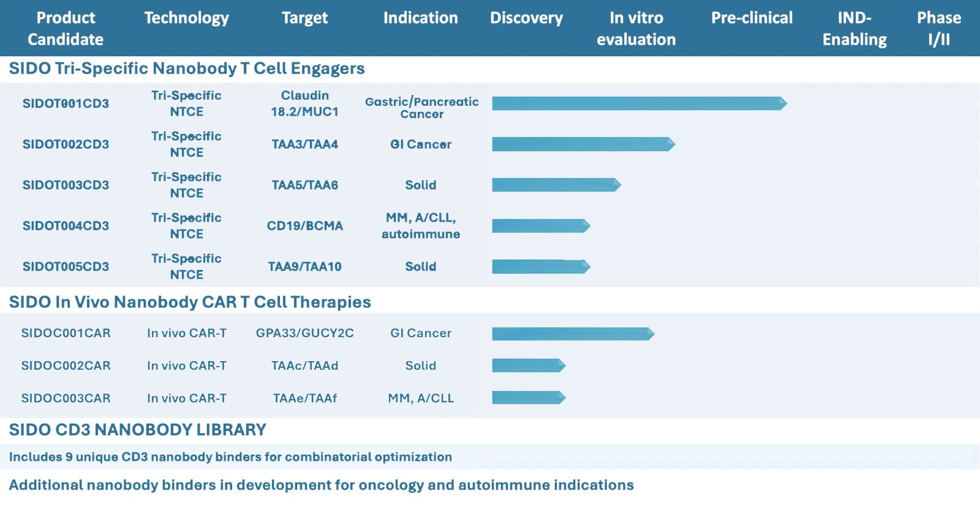Click the Product Candidate column header
980x505 pixels.
[66, 28]
